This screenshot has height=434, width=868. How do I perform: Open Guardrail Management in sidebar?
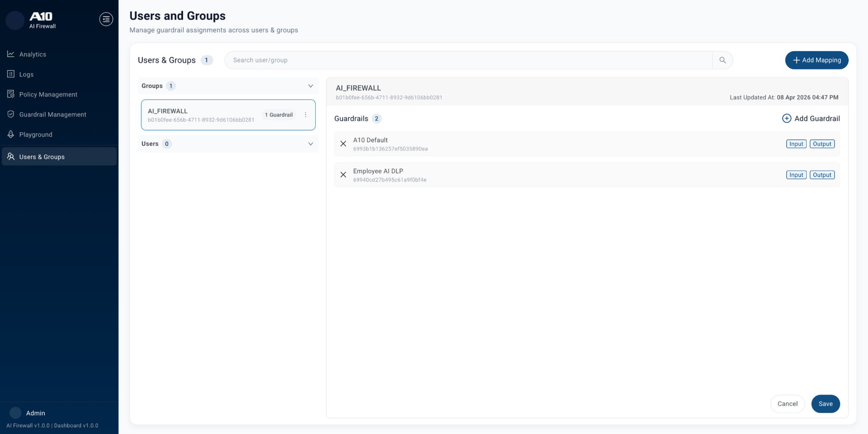click(53, 114)
